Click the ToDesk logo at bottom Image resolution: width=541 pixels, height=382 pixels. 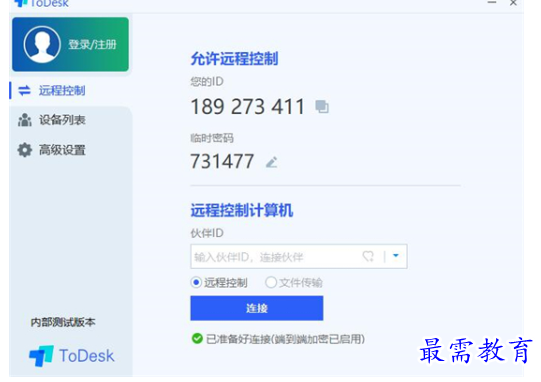click(71, 356)
